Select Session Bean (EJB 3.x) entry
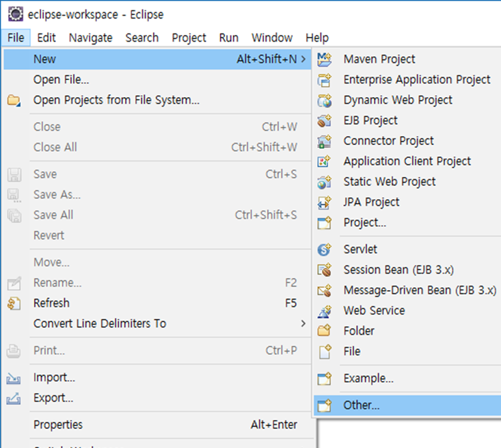 coord(407,270)
